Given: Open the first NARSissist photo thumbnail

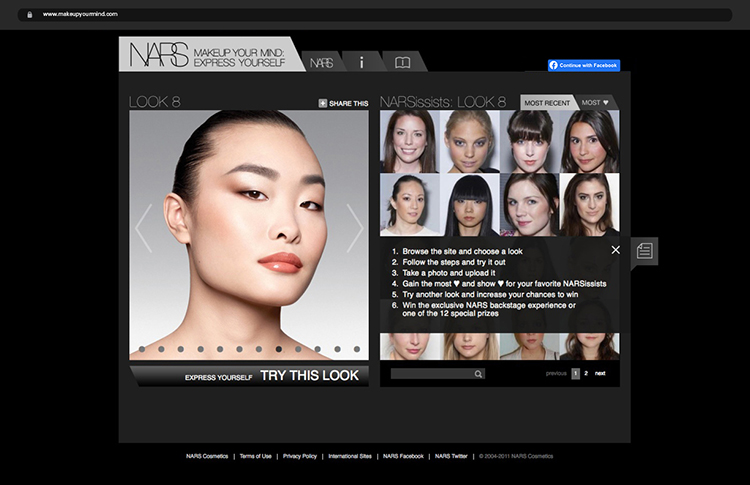Looking at the screenshot, I should click(409, 141).
